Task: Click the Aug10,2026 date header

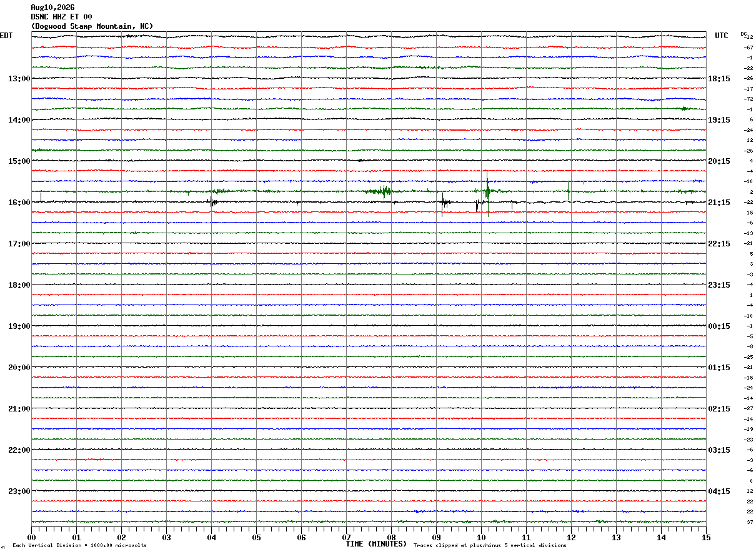Action: click(52, 8)
